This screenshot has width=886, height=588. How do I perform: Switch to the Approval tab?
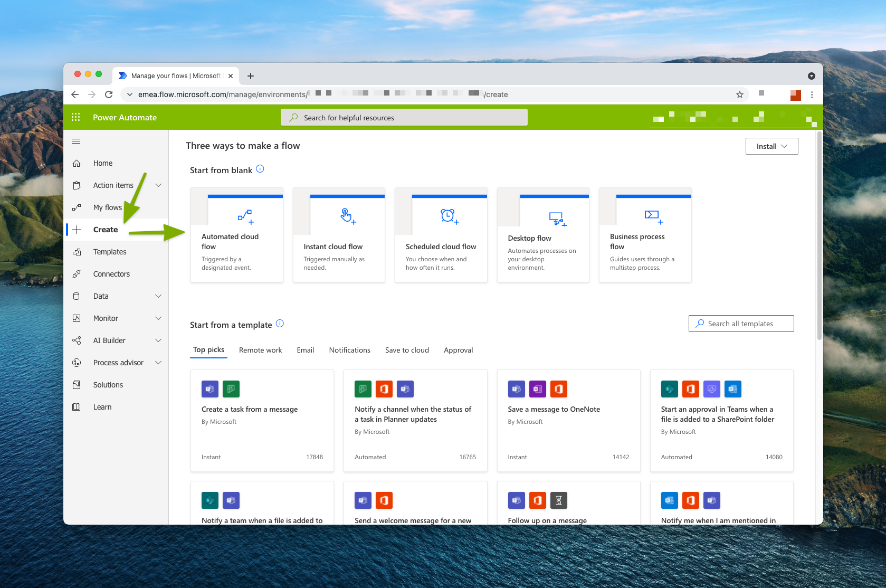458,350
